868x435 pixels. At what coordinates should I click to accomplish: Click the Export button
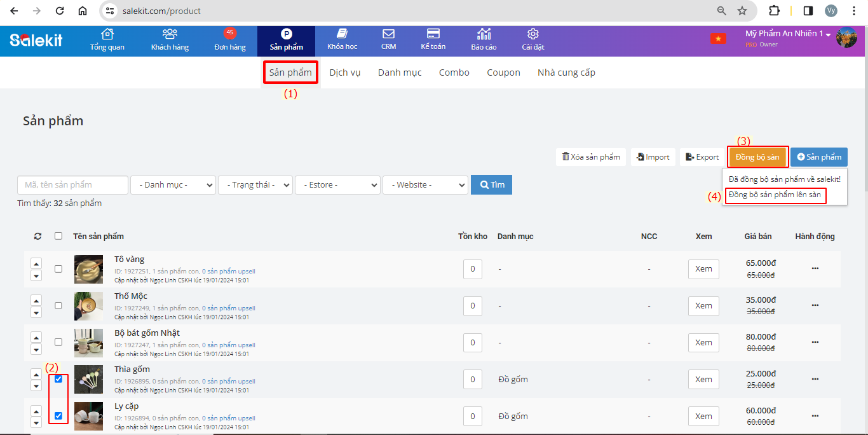click(x=702, y=157)
